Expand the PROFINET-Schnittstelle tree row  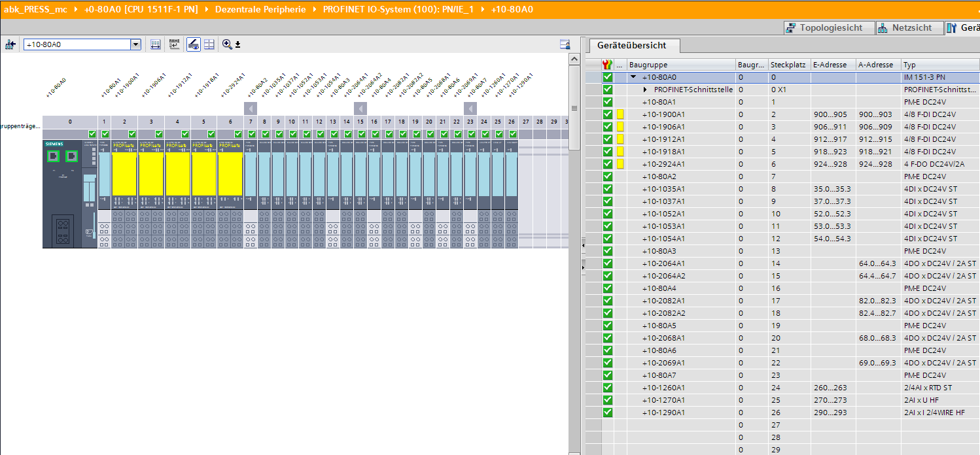coord(646,90)
